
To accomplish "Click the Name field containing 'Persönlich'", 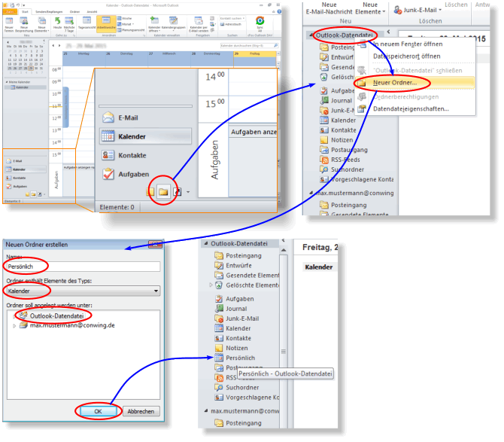I will [83, 266].
